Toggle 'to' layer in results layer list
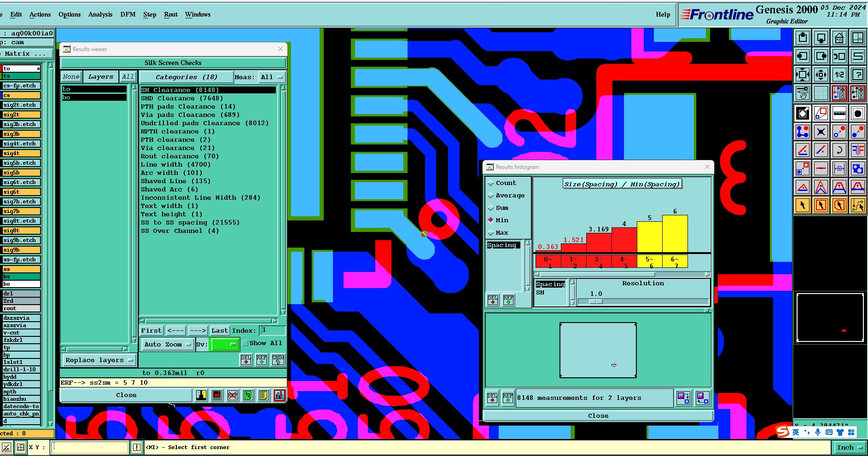Image resolution: width=868 pixels, height=456 pixels. coord(94,89)
